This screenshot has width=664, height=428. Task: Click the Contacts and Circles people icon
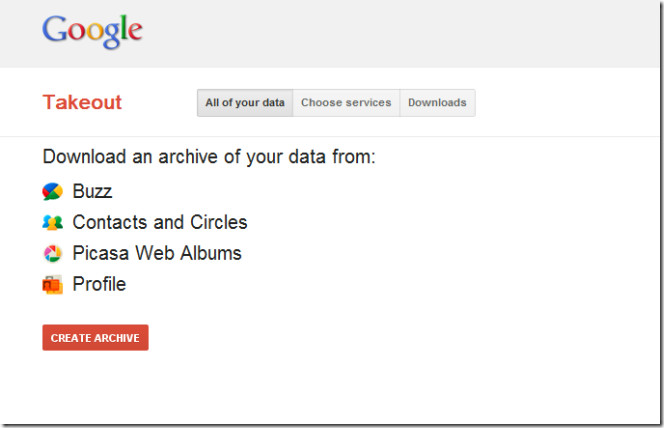[53, 223]
